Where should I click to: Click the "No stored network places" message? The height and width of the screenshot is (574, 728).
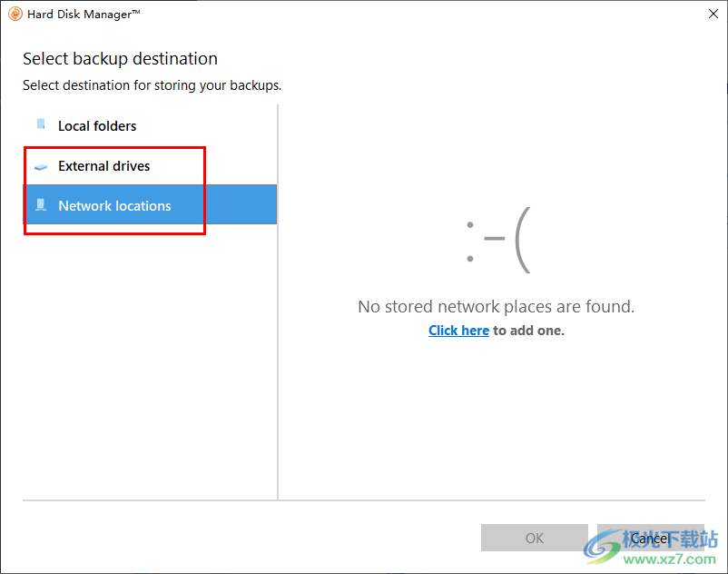pos(496,306)
